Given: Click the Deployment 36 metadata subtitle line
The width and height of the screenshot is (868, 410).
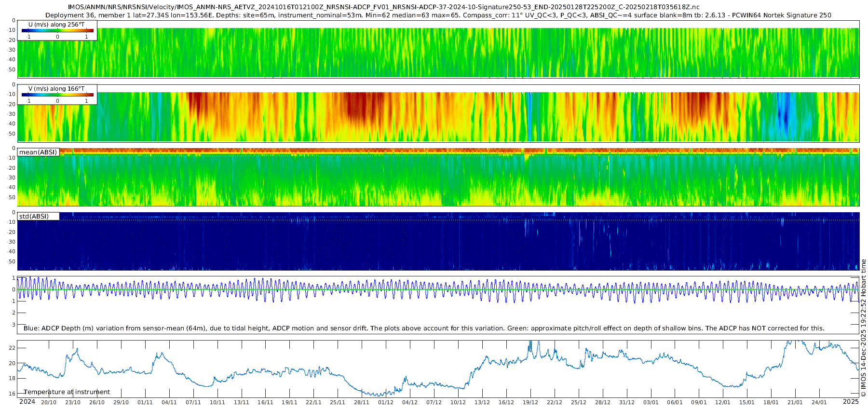Looking at the screenshot, I should pos(438,15).
